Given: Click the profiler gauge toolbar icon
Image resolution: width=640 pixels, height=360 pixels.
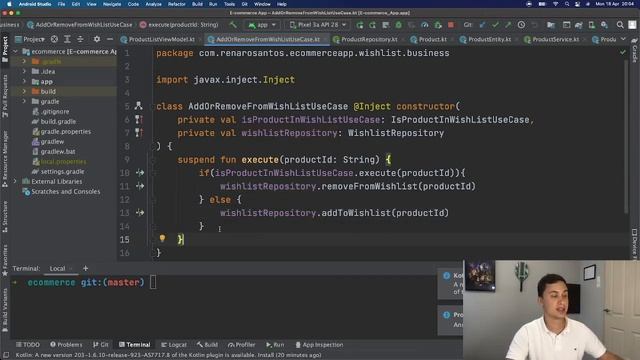Looking at the screenshot, I should tap(424, 25).
